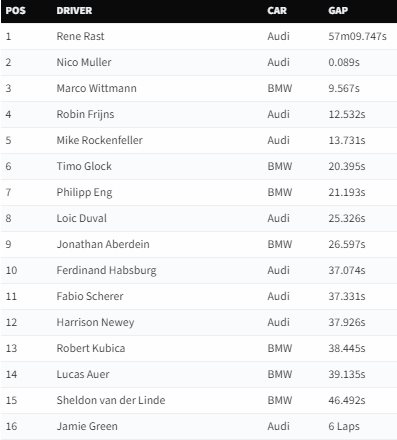Click Mike Rockenfeller's driver entry
397x440 pixels.
[100, 140]
